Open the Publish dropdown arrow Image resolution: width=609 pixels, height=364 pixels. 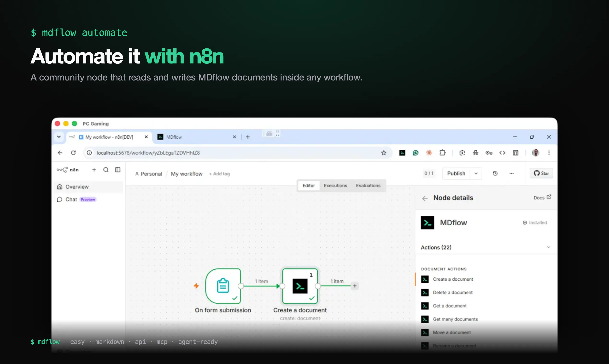(x=476, y=173)
